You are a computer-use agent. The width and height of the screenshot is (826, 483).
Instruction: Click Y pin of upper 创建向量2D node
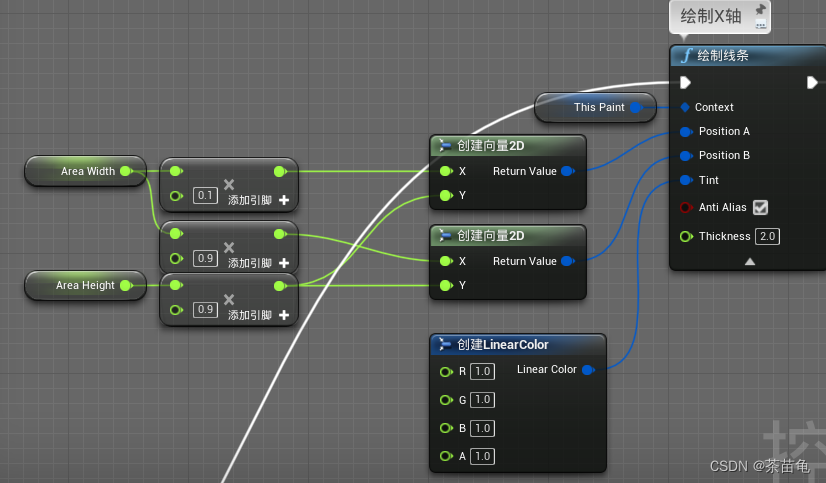pyautogui.click(x=446, y=195)
